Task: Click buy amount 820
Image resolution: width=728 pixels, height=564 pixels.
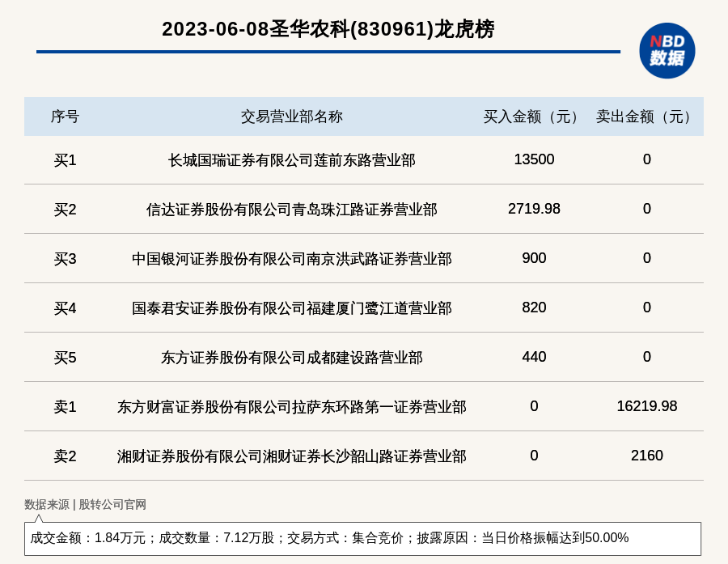Action: coord(534,307)
